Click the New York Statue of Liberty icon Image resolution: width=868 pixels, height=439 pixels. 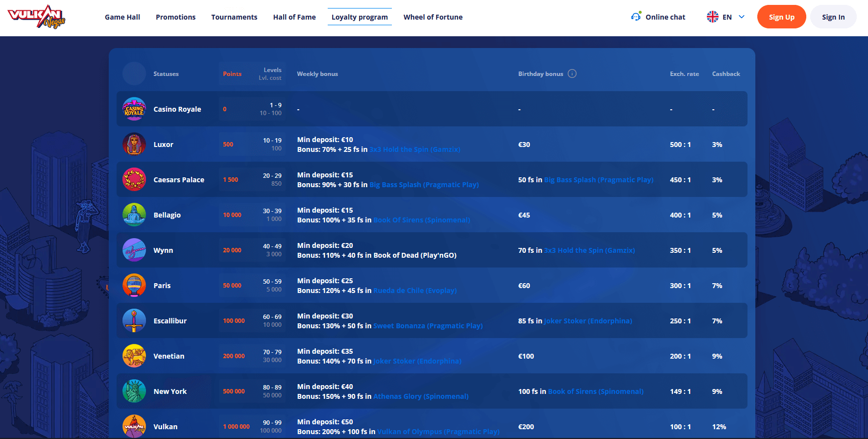[134, 391]
